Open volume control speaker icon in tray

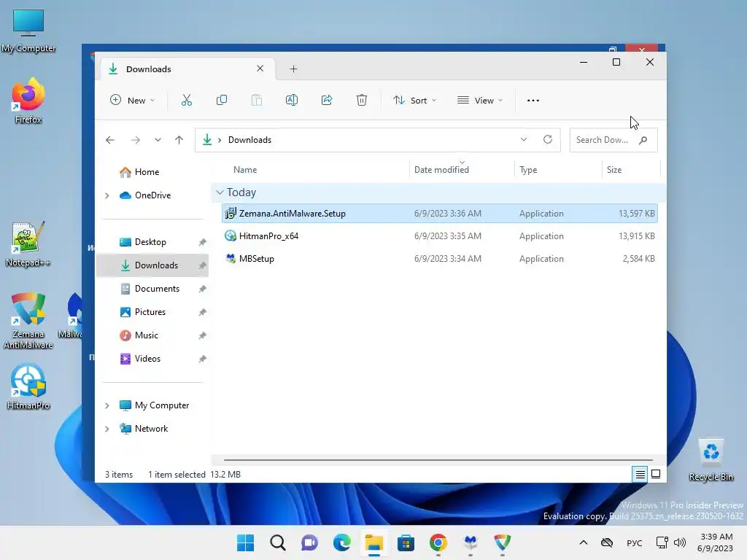point(680,542)
